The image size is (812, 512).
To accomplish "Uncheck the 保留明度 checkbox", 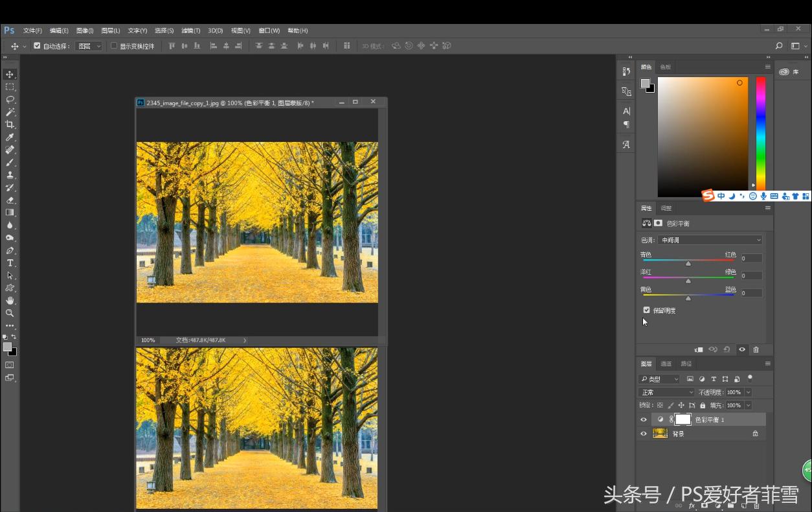I will pos(646,310).
